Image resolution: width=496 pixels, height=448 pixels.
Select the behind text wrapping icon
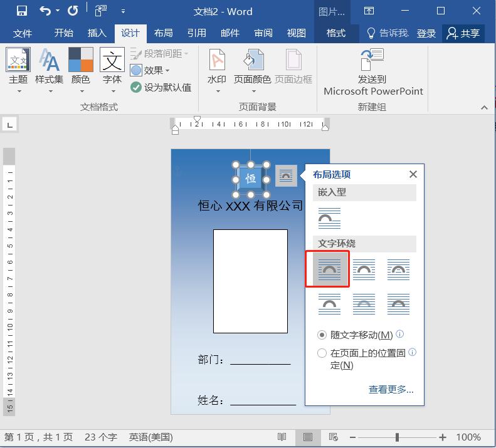click(364, 304)
